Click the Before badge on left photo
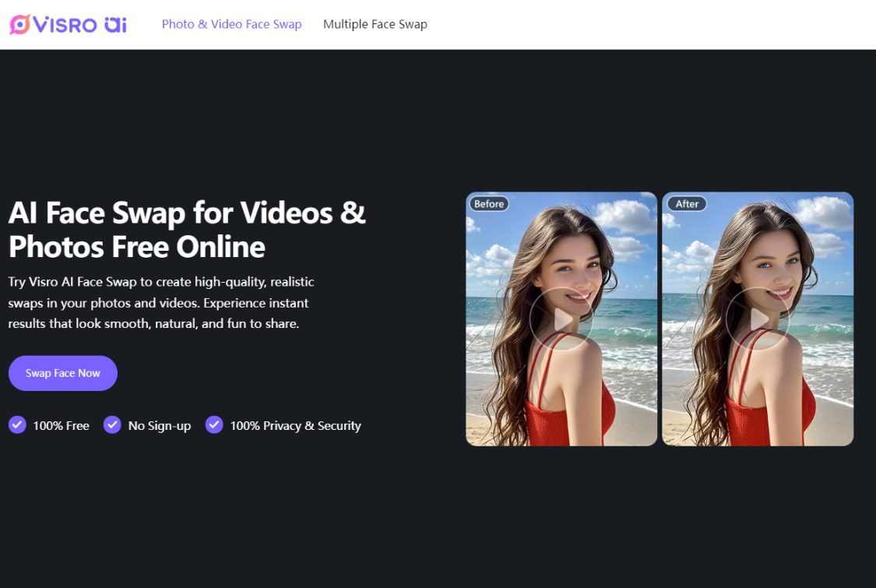Screen dimensions: 876x588 point(489,204)
